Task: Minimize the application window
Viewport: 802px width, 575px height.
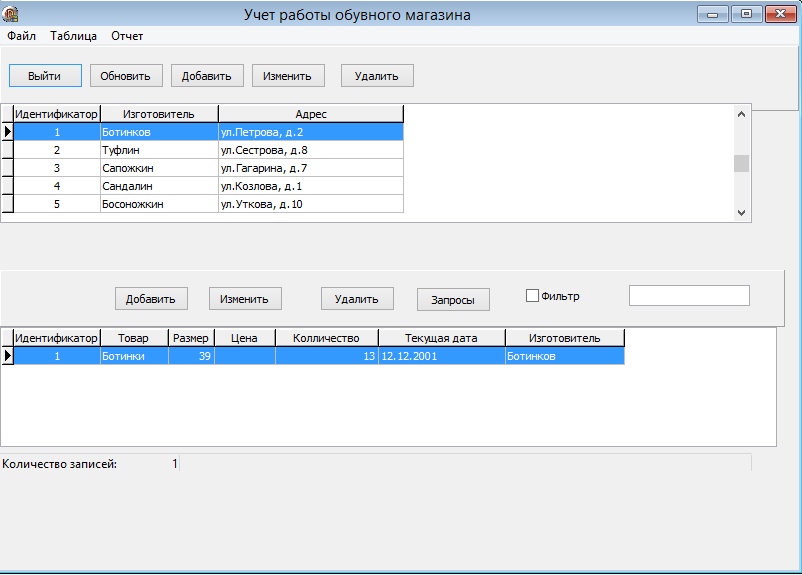Action: [712, 14]
